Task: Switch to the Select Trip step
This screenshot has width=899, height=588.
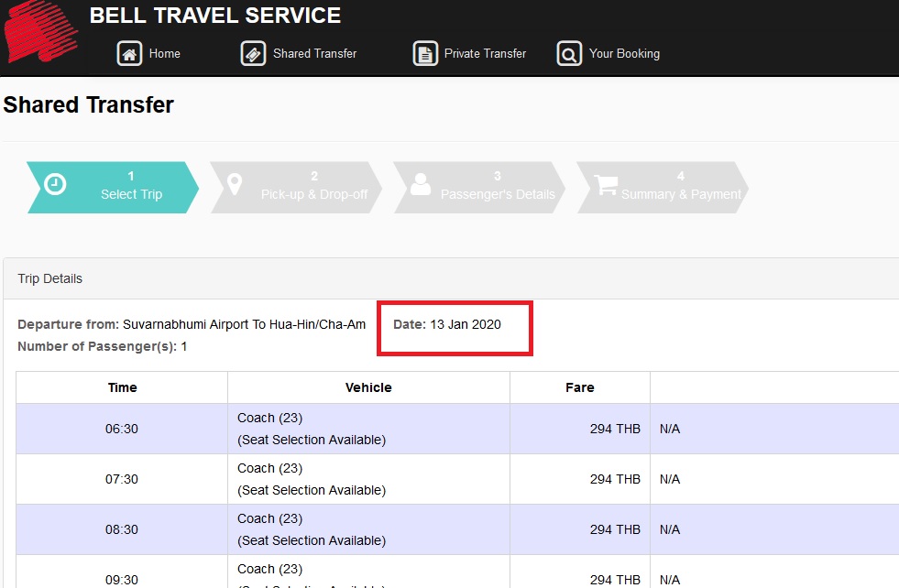Action: pyautogui.click(x=130, y=188)
